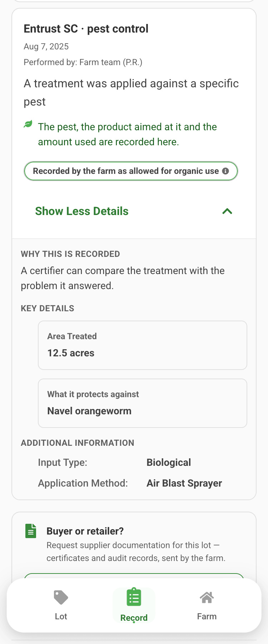Click the Lot tag icon

coord(61,597)
